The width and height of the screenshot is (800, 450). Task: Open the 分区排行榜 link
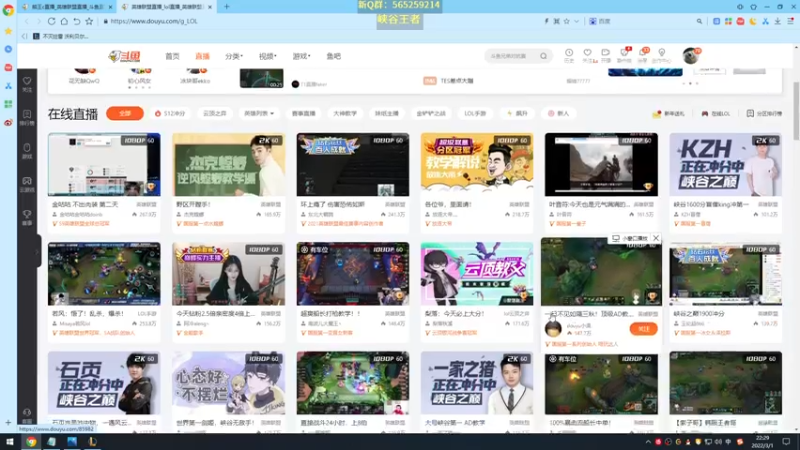(x=764, y=114)
